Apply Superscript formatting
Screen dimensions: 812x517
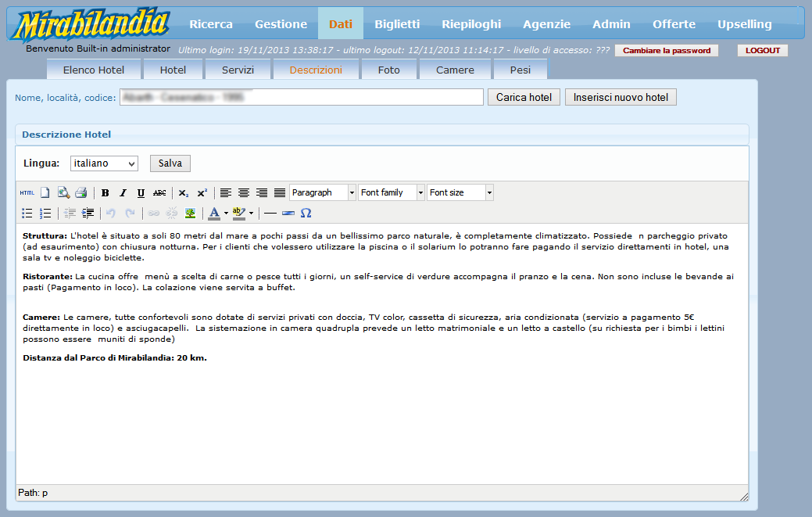point(202,192)
